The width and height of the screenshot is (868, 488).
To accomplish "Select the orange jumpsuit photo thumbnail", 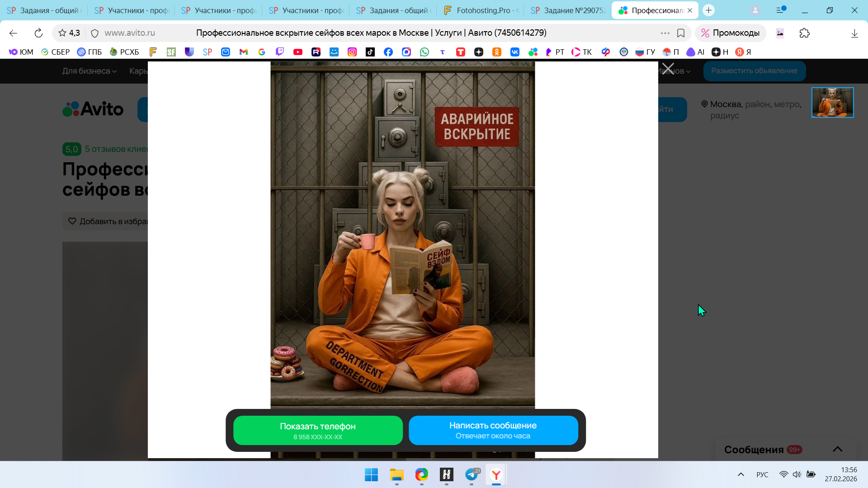I will [832, 103].
